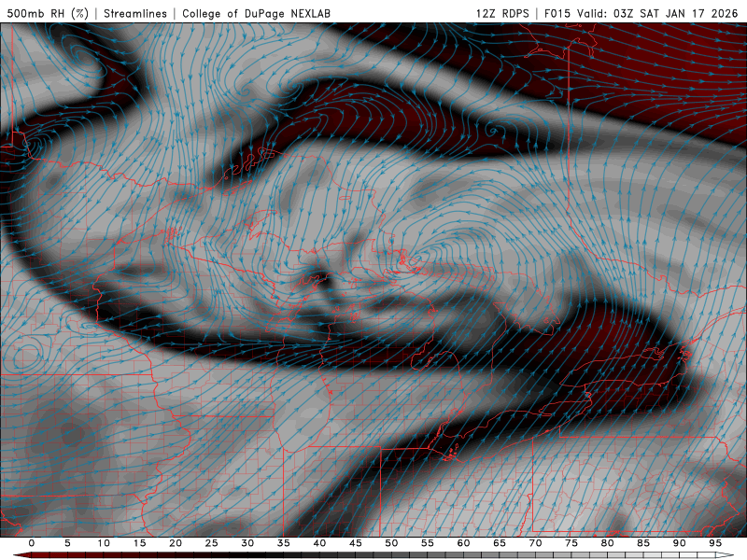Image resolution: width=747 pixels, height=560 pixels.
Task: Select the "70" humidity scale label
Action: tap(535, 543)
